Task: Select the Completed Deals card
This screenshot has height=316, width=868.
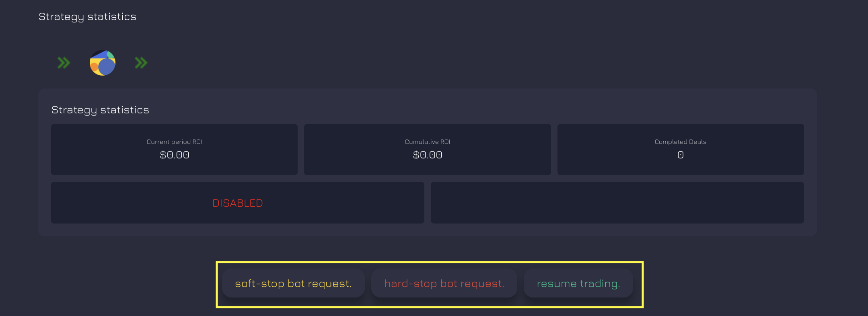Action: (x=681, y=150)
